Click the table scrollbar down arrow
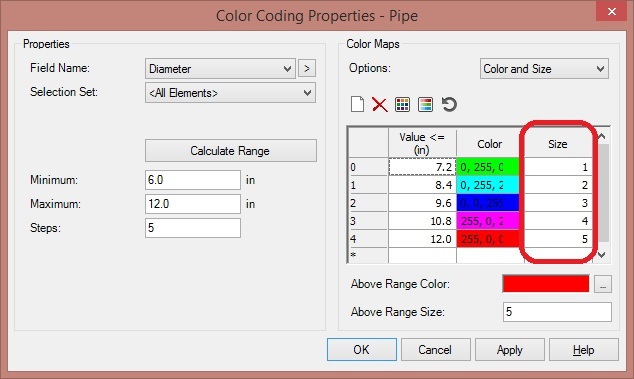This screenshot has width=634, height=379. tap(602, 255)
